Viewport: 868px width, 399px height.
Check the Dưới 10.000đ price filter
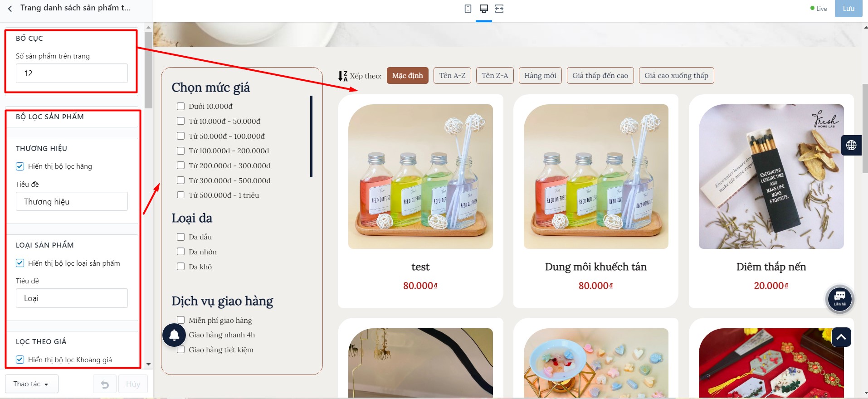point(180,106)
